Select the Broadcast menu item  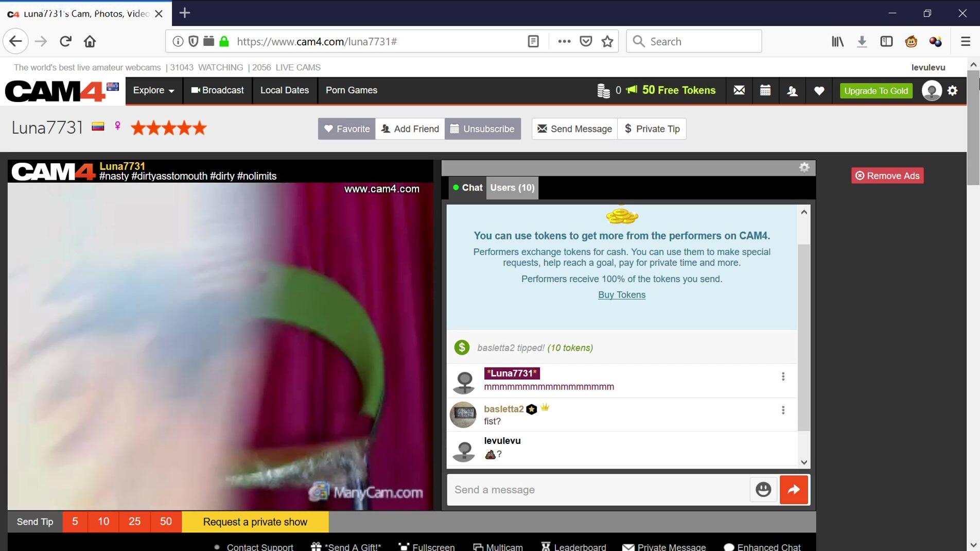pyautogui.click(x=218, y=90)
